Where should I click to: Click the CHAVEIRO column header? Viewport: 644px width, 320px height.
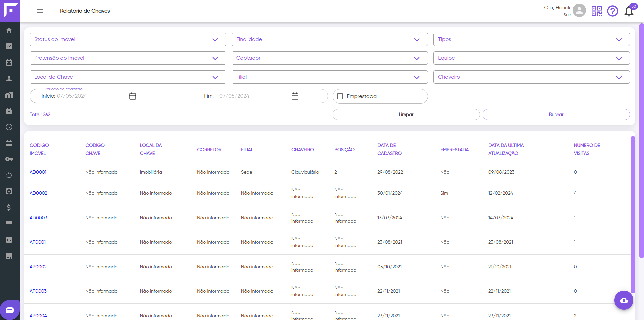303,150
